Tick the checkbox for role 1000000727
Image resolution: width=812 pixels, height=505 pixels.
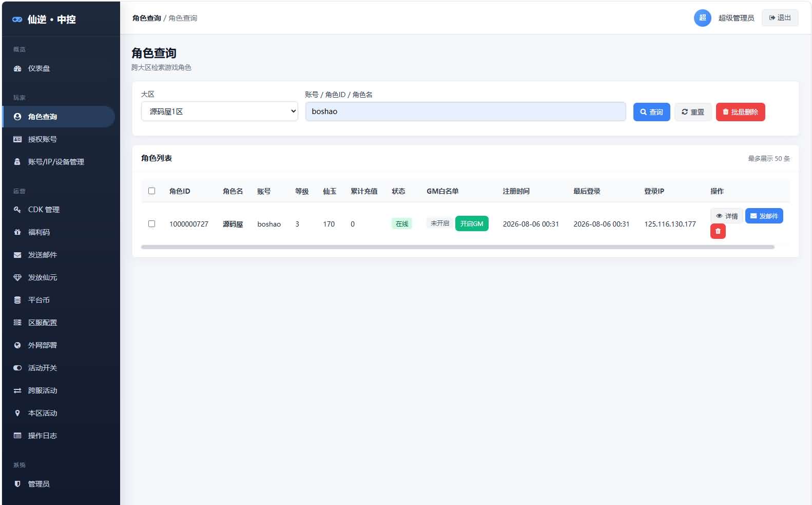[x=151, y=224]
